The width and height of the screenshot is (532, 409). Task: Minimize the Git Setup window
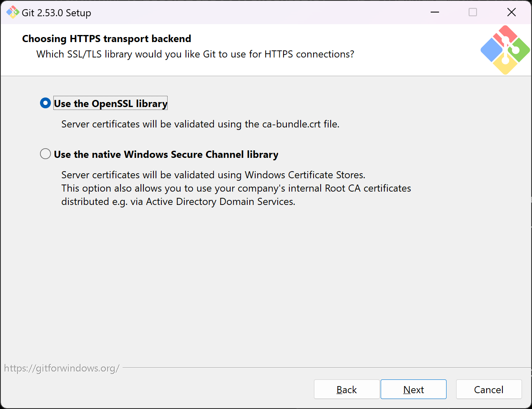435,12
